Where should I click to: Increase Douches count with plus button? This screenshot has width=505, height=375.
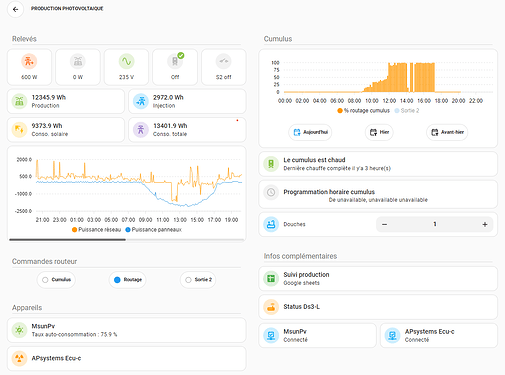coord(485,224)
